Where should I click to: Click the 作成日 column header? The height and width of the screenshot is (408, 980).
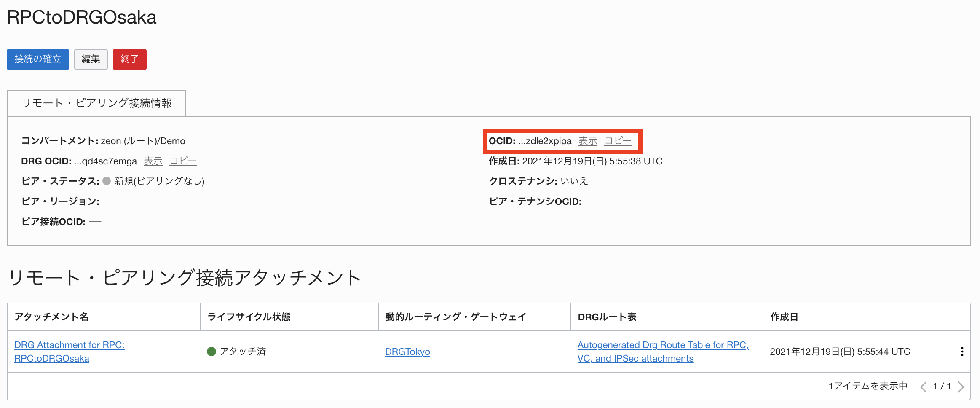point(784,317)
